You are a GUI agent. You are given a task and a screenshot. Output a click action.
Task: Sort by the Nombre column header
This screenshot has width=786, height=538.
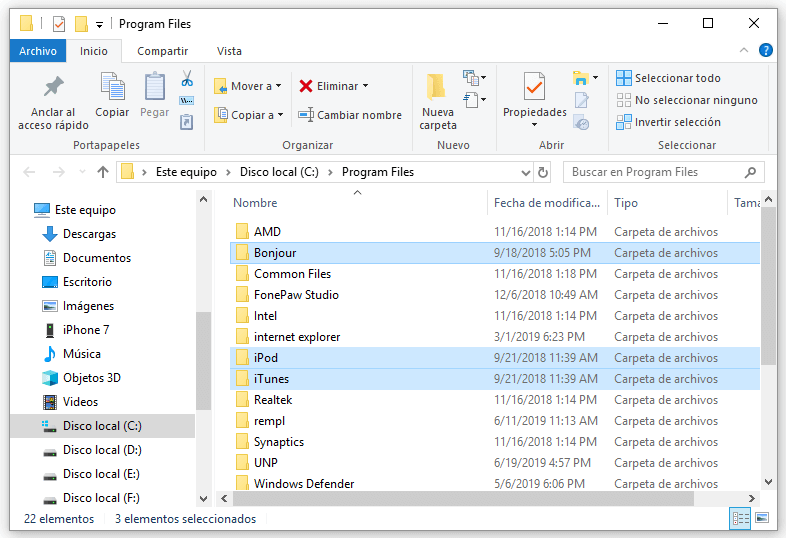[255, 203]
